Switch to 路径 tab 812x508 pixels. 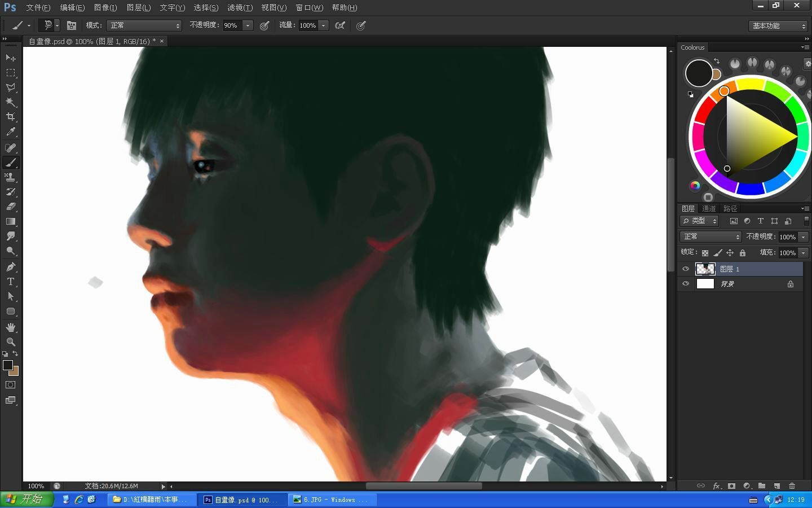(x=730, y=208)
